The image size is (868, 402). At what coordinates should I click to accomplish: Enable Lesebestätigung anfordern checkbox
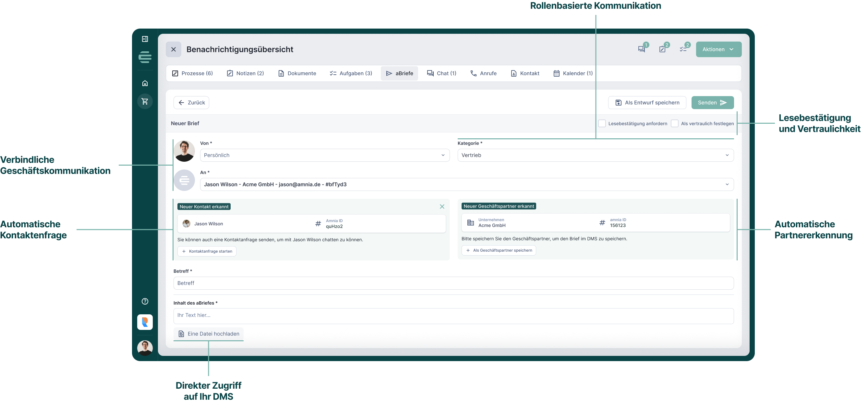(x=602, y=123)
